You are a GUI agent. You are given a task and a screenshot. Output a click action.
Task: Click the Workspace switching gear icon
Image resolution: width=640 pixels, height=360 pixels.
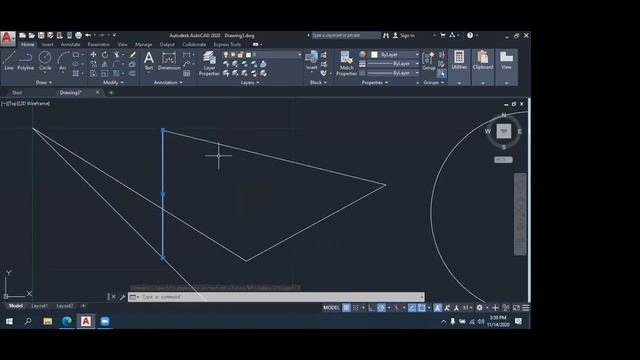pos(480,308)
